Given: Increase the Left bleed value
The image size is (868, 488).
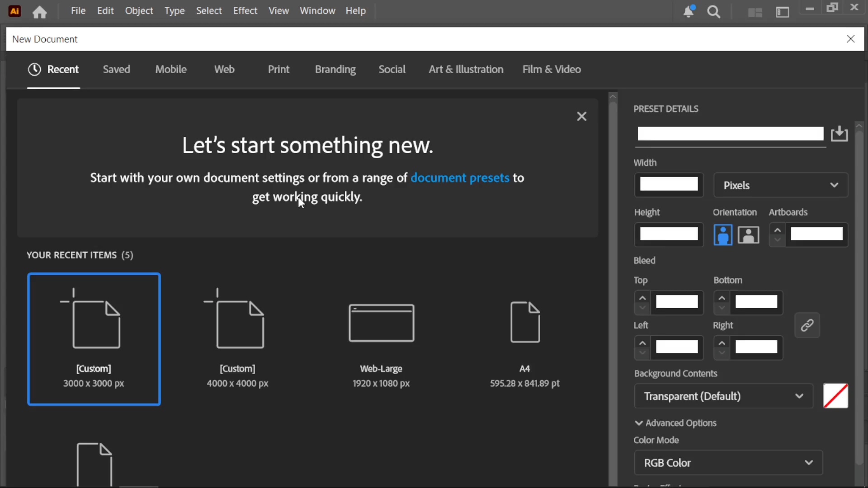Looking at the screenshot, I should pos(642,343).
